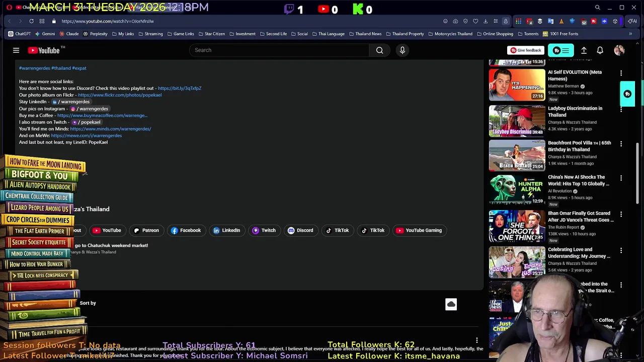Open options menu for AI Self EVOLUTION video
Screen dimensions: 644x362
[x=621, y=73]
